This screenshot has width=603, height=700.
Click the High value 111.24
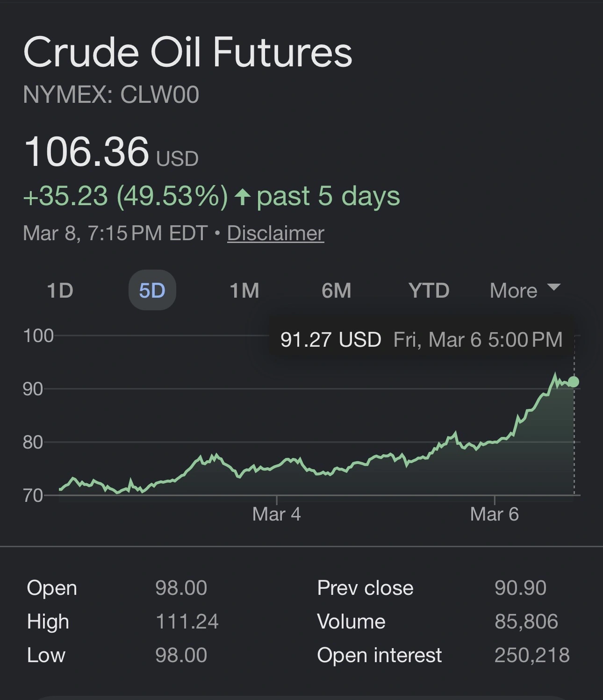pyautogui.click(x=187, y=621)
